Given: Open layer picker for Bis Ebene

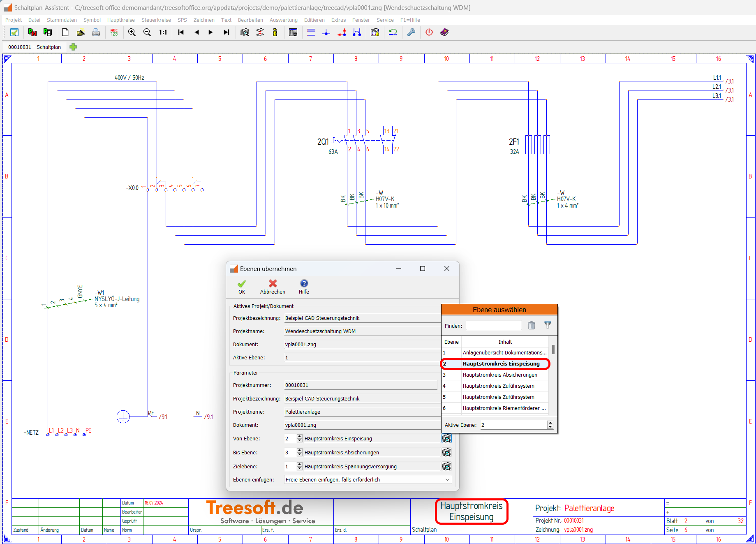Looking at the screenshot, I should click(x=446, y=453).
